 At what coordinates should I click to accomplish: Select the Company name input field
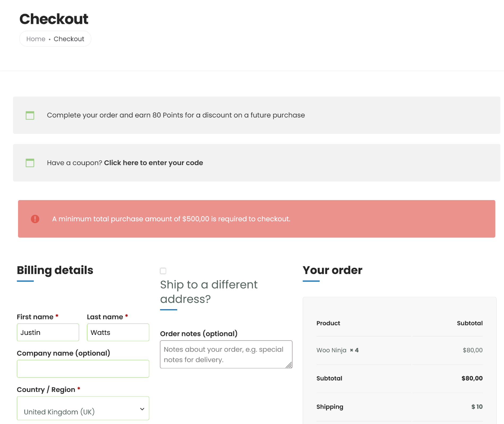pyautogui.click(x=83, y=369)
